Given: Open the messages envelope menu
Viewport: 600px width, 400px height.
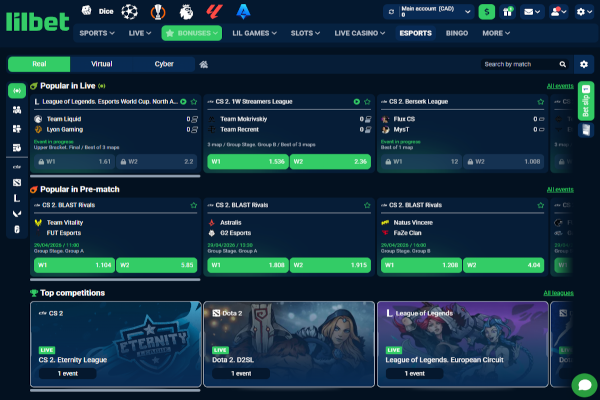Looking at the screenshot, I should pos(532,12).
